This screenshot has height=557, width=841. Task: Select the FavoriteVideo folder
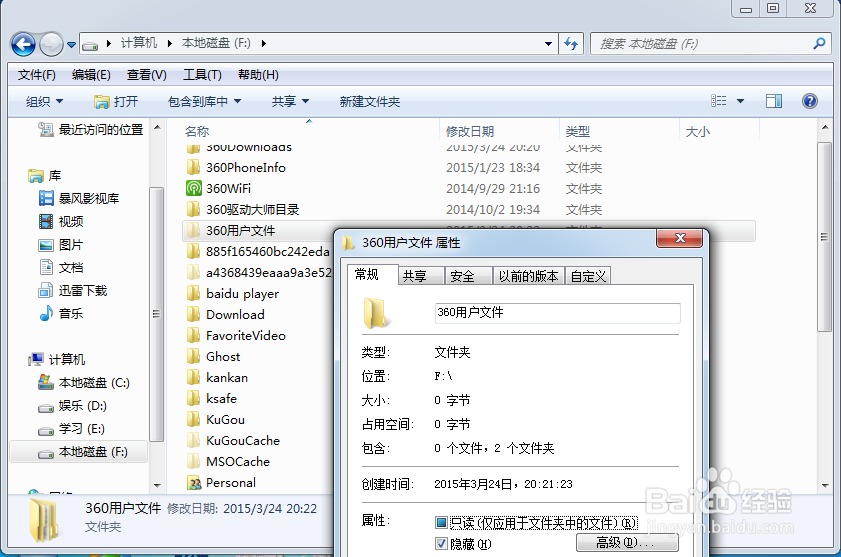coord(237,335)
